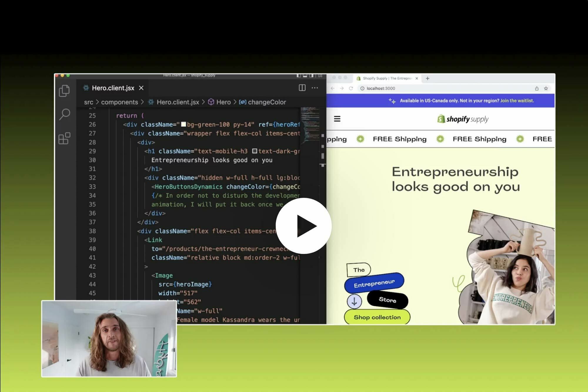This screenshot has height=392, width=588.
Task: Click the Entrepreneurship hero heading on the webpage
Action: (456, 179)
